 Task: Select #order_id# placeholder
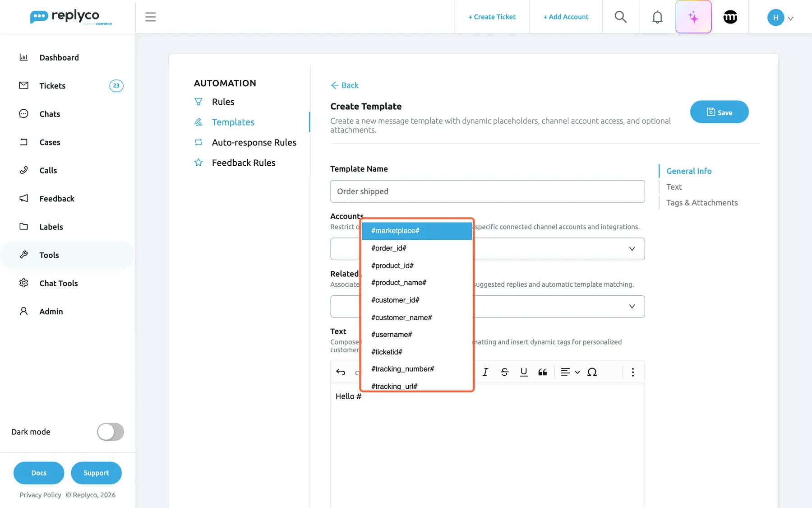(x=417, y=248)
